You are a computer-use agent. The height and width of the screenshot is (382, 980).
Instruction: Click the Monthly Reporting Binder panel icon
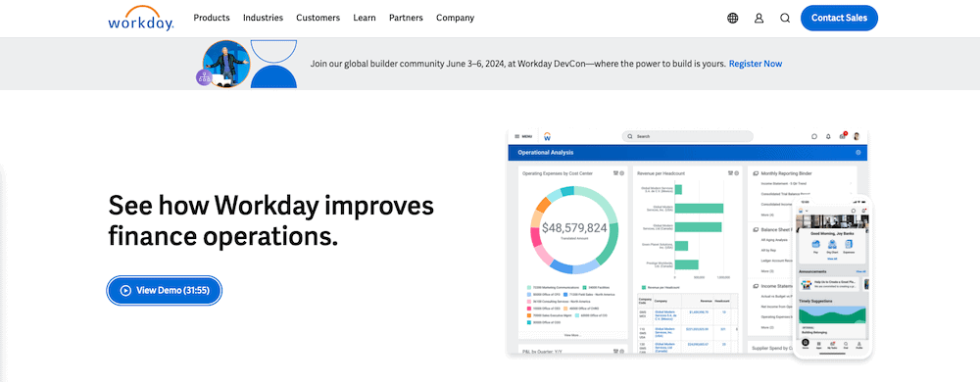point(755,173)
